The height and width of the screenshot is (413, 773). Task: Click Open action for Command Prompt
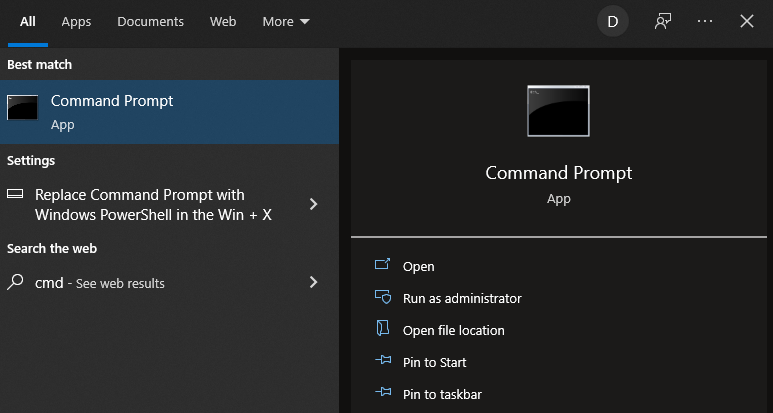click(419, 266)
